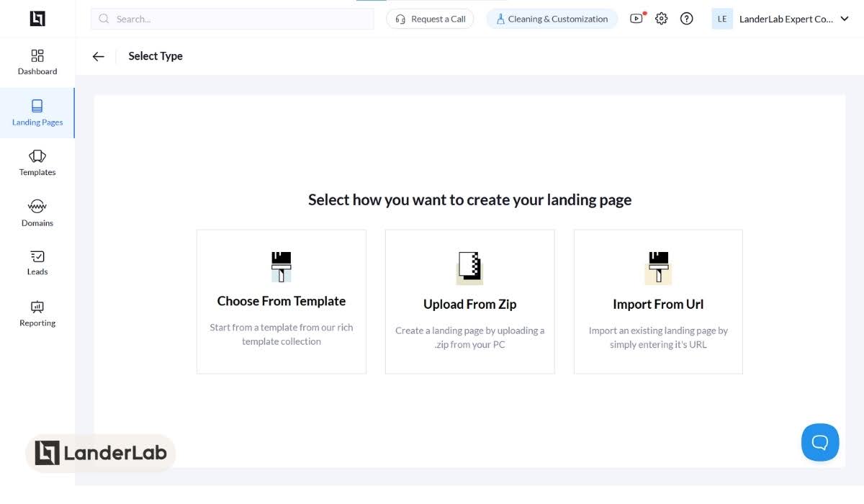Click the Choose From Template brush icon

pos(282,266)
